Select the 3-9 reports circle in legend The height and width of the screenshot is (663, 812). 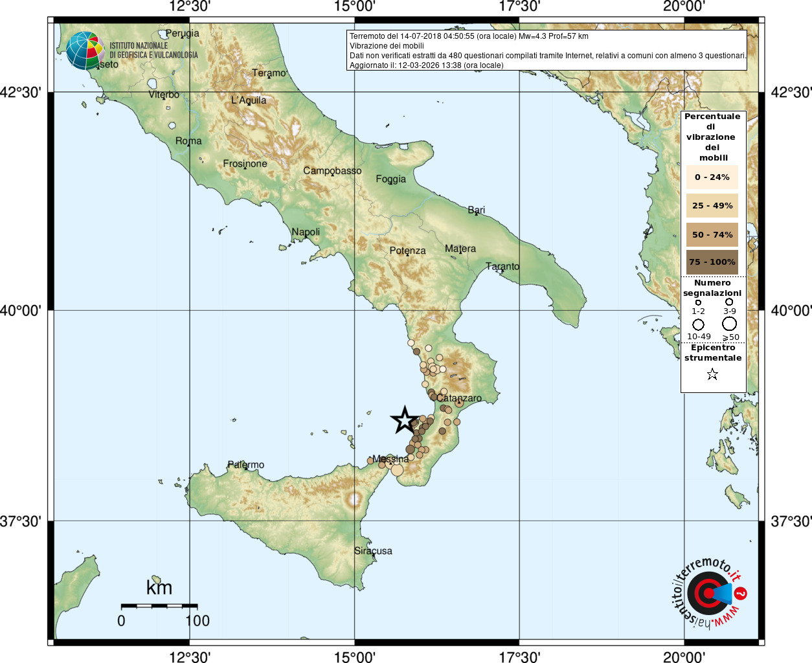click(x=729, y=302)
